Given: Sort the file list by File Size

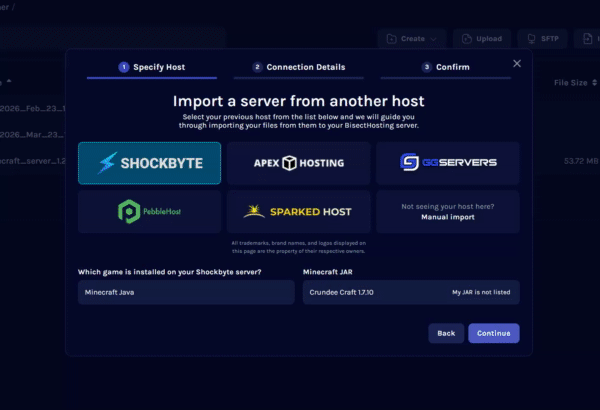Looking at the screenshot, I should coord(575,83).
